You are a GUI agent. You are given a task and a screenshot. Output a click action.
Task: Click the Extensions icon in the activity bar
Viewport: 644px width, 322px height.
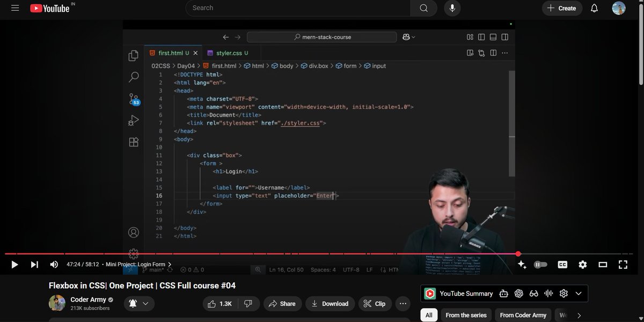pos(134,141)
